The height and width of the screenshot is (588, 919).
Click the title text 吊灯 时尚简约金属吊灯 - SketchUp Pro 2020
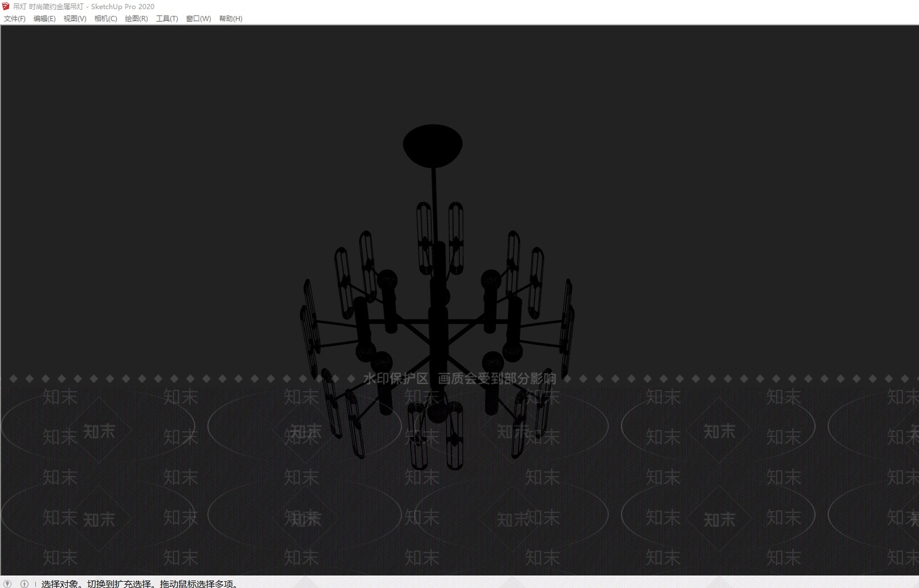click(x=84, y=6)
